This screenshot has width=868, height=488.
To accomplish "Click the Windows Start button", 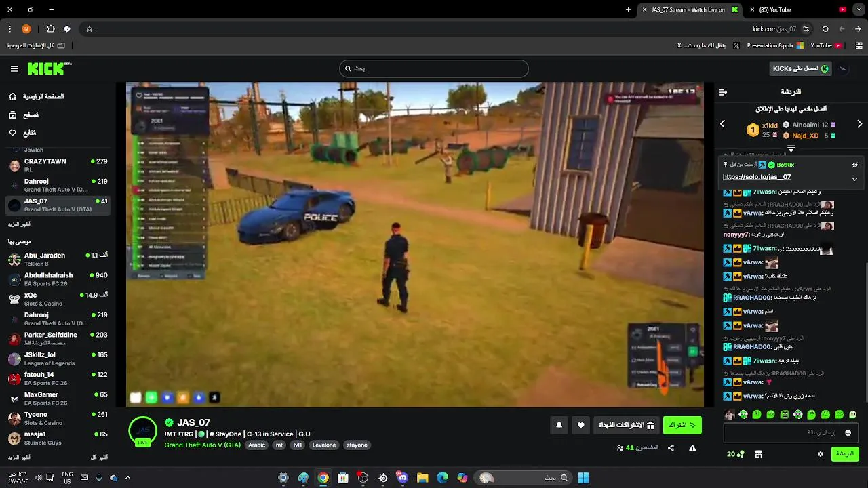I will click(x=583, y=478).
